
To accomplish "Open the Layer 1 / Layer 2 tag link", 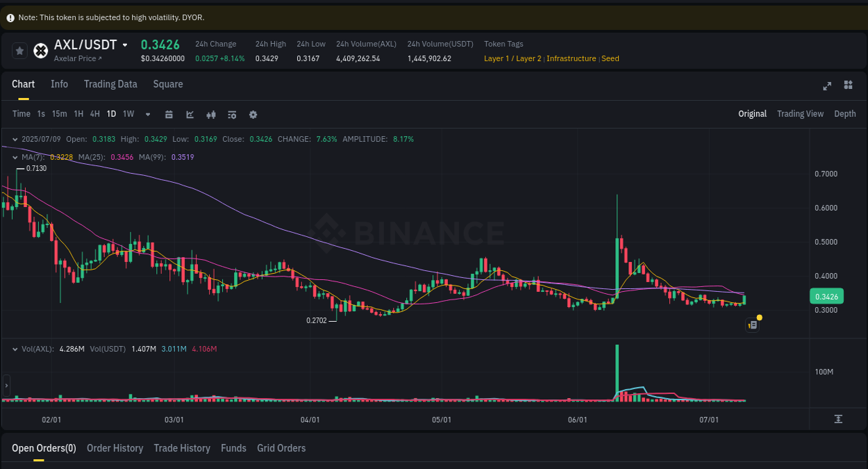I will point(512,58).
